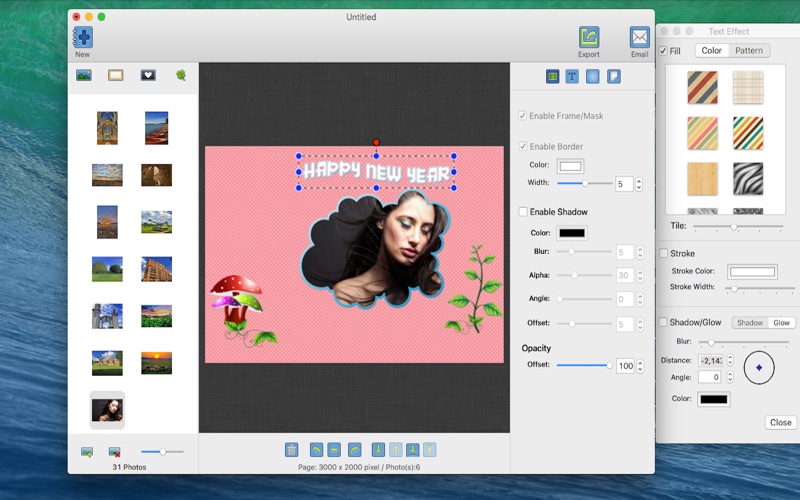The height and width of the screenshot is (500, 800).
Task: Click the Border Width value field
Action: click(x=624, y=184)
